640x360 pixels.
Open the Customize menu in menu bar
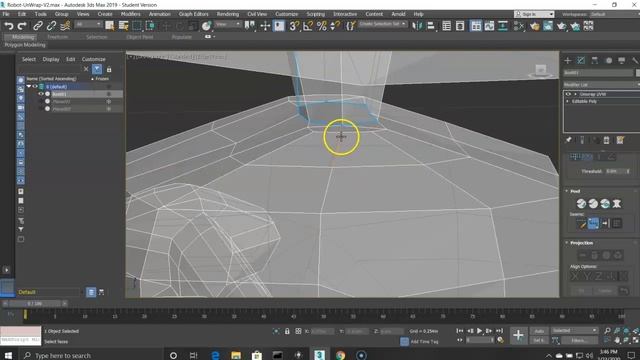(x=287, y=14)
